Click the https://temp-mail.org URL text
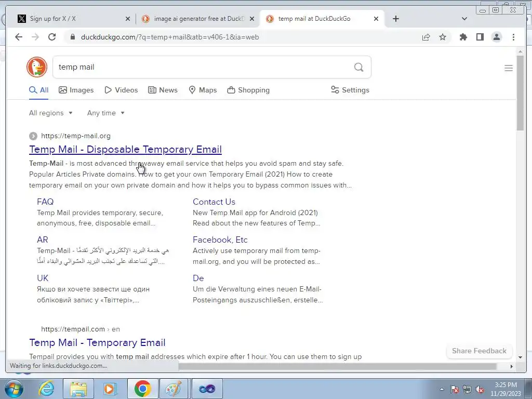The image size is (532, 399). coord(76,136)
